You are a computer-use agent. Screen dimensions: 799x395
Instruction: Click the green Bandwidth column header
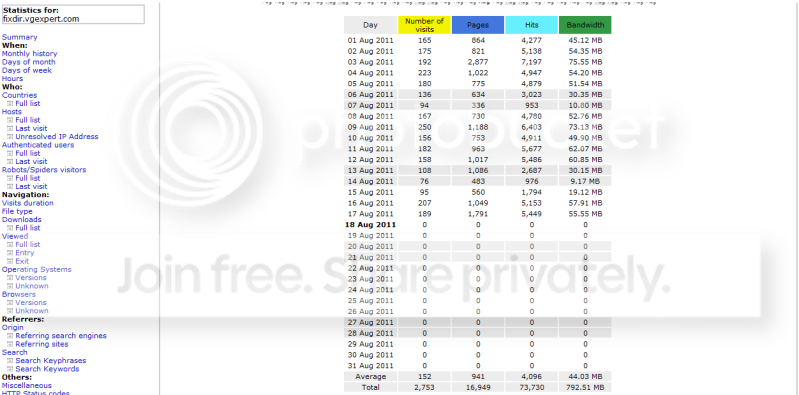pyautogui.click(x=585, y=25)
